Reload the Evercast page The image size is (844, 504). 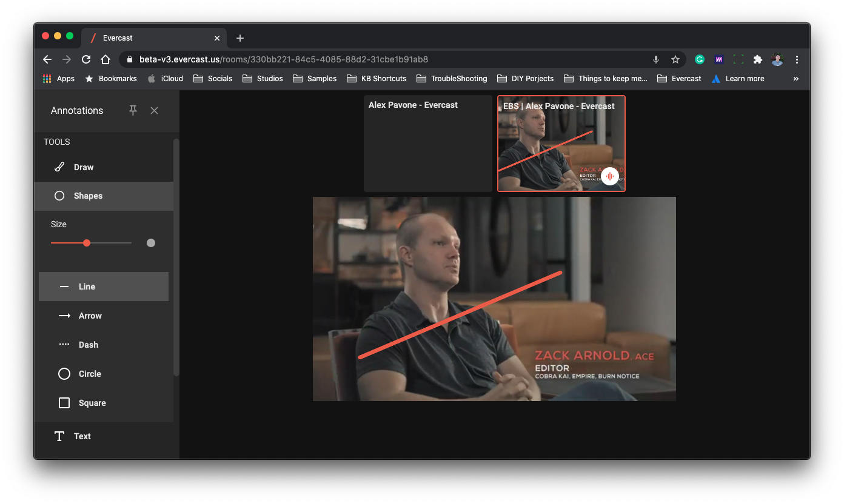[x=86, y=59]
